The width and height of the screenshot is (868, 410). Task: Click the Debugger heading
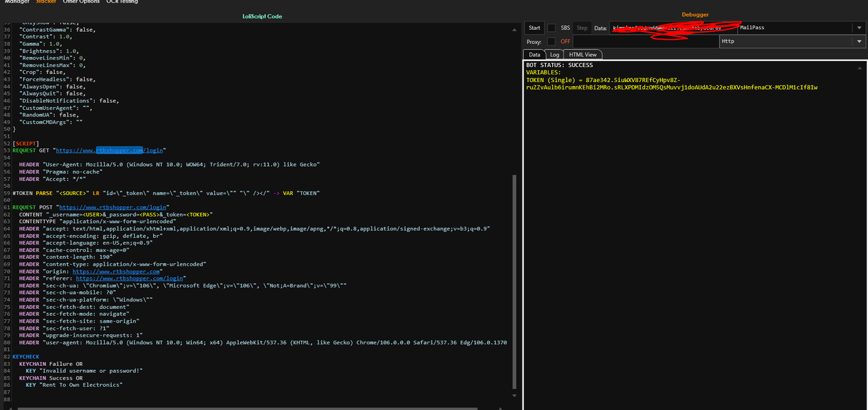click(695, 14)
